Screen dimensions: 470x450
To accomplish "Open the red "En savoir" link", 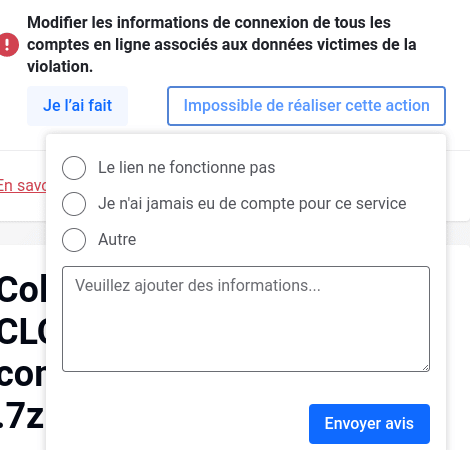I will point(23,185).
